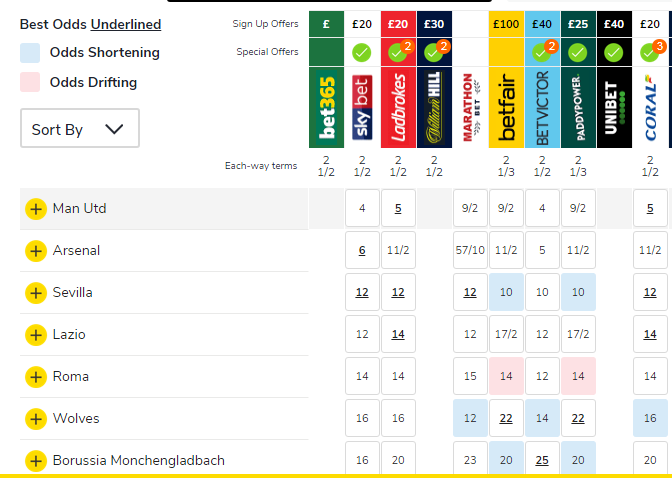Click the Marathon Bet logo
This screenshot has height=478, width=672.
click(470, 108)
